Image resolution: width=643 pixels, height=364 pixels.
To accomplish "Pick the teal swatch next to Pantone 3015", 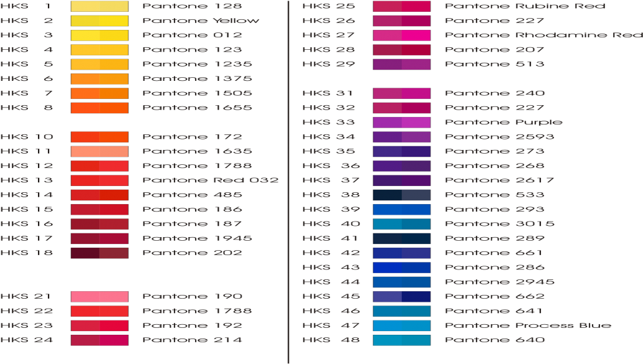I will pyautogui.click(x=402, y=223).
